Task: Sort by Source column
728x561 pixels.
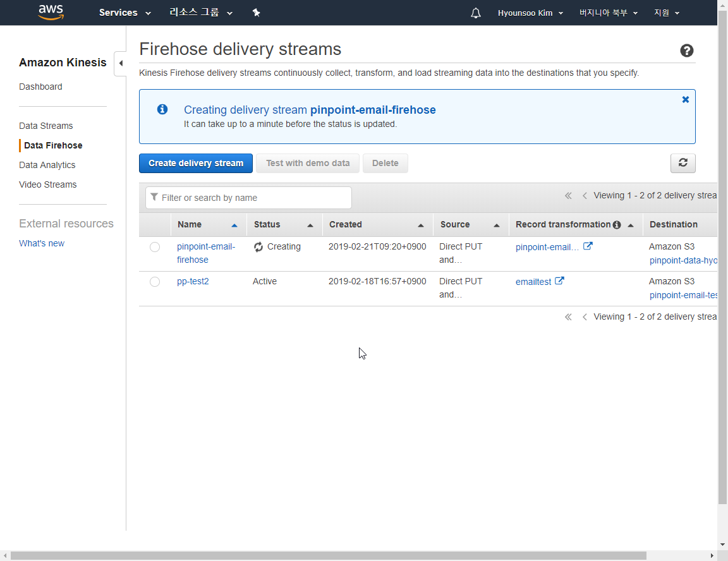Action: pyautogui.click(x=471, y=224)
